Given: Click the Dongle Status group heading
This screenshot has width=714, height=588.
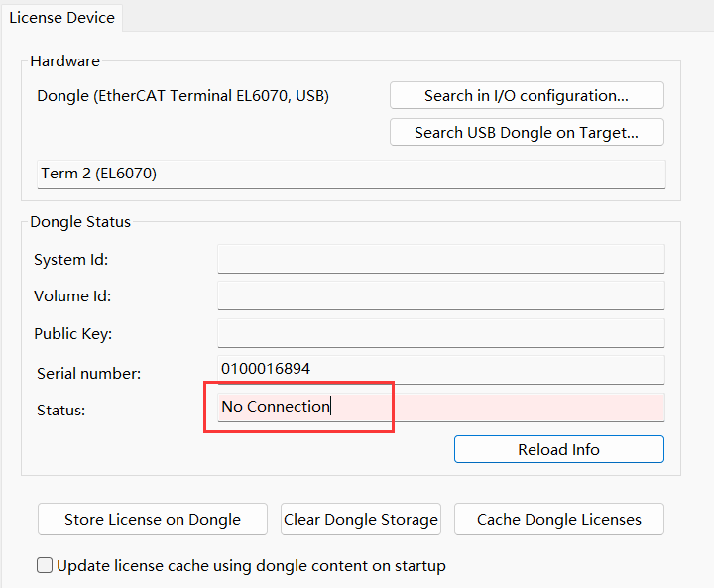Looking at the screenshot, I should point(80,222).
